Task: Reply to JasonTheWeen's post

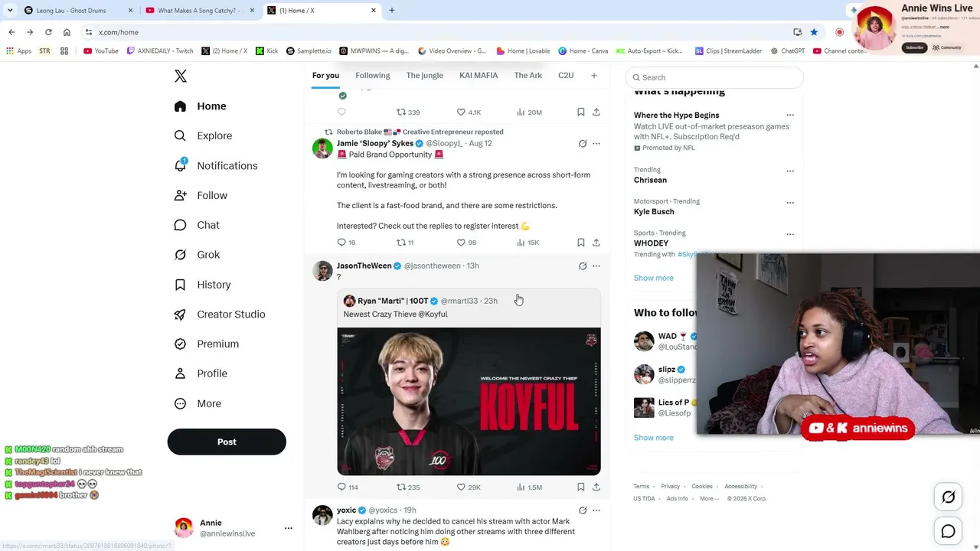Action: click(341, 487)
